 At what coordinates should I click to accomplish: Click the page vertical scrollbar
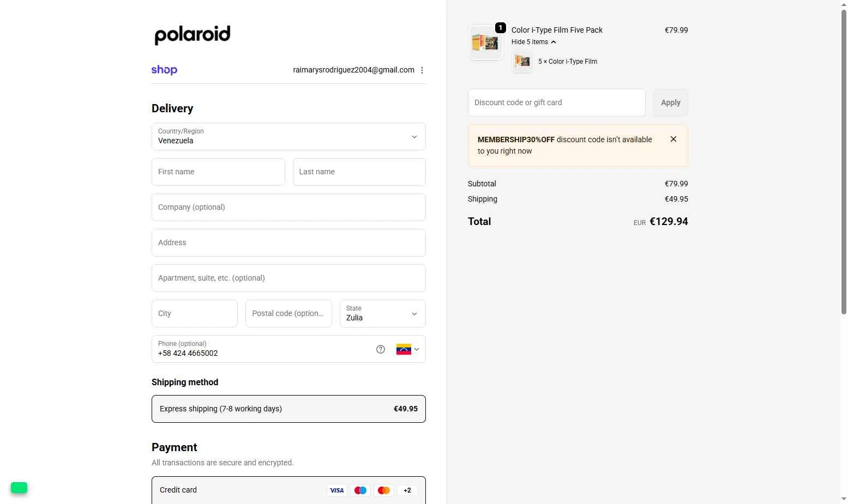pos(844,162)
